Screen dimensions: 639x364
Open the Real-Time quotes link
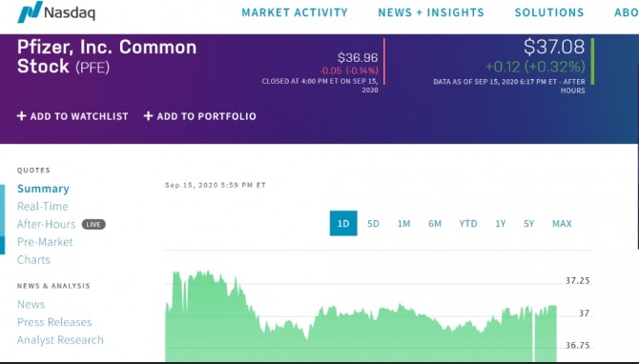(x=43, y=207)
